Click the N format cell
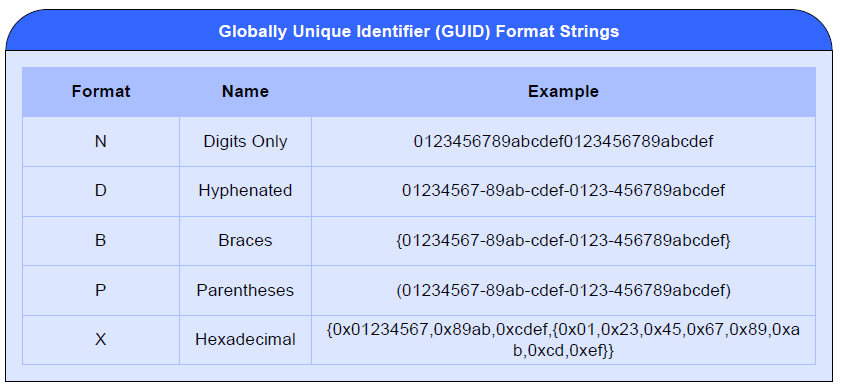 pyautogui.click(x=100, y=142)
